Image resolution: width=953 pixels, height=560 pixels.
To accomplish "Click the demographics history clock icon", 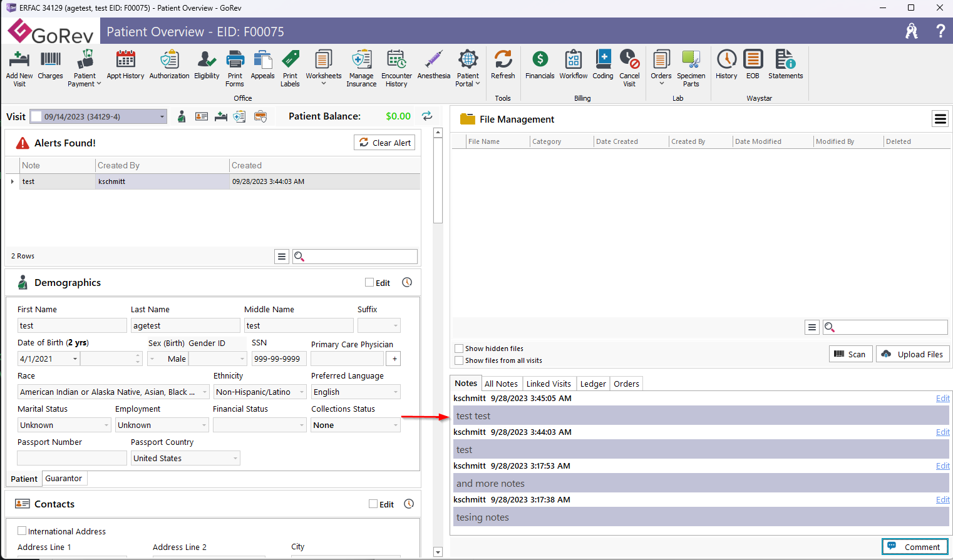I will coord(407,282).
